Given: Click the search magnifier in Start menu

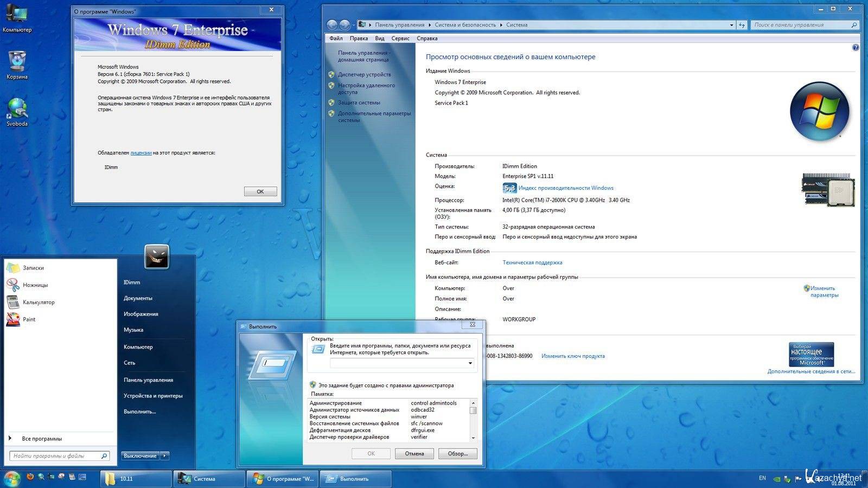Looking at the screenshot, I should pyautogui.click(x=104, y=456).
